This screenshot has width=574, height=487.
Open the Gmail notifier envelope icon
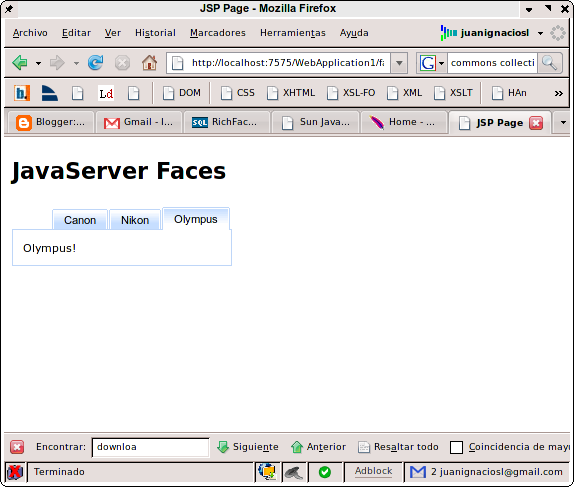[418, 472]
